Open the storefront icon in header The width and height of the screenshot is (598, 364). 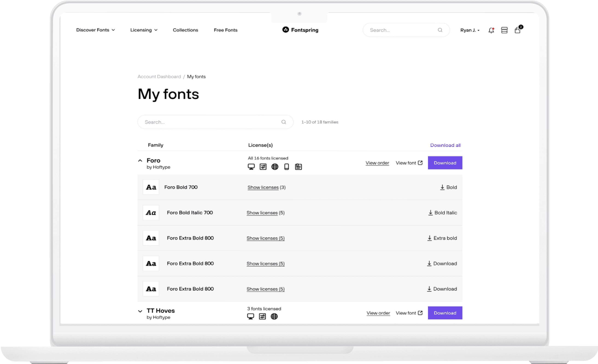(504, 30)
